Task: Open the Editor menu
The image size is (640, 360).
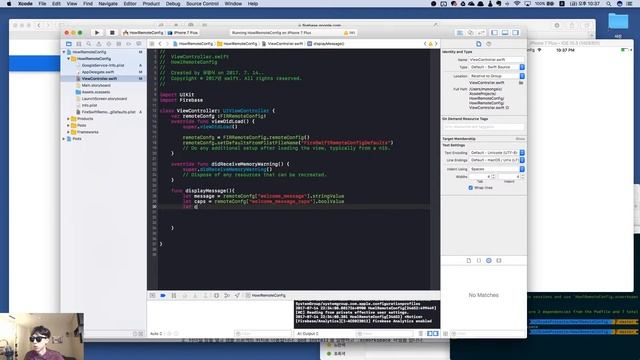Action: [x=130, y=4]
